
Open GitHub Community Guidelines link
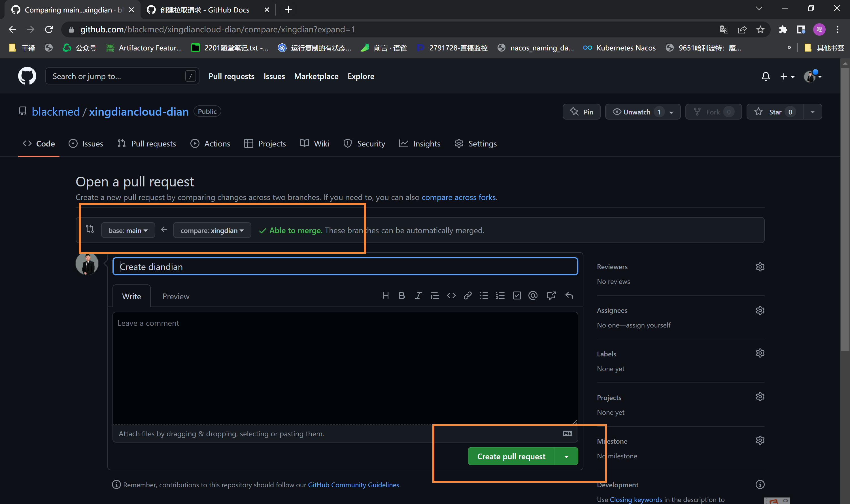click(x=354, y=485)
